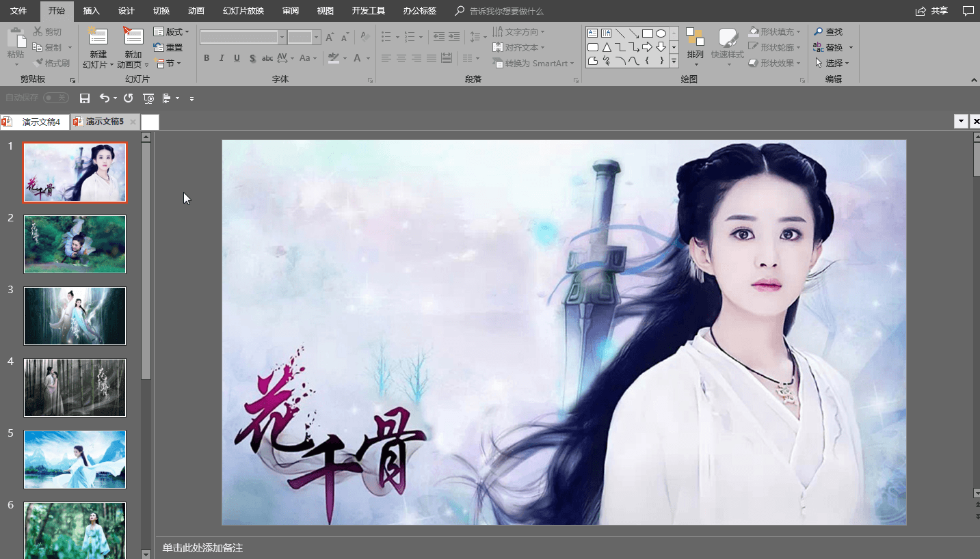The width and height of the screenshot is (980, 559).
Task: Select slide 2 thumbnail
Action: click(75, 244)
